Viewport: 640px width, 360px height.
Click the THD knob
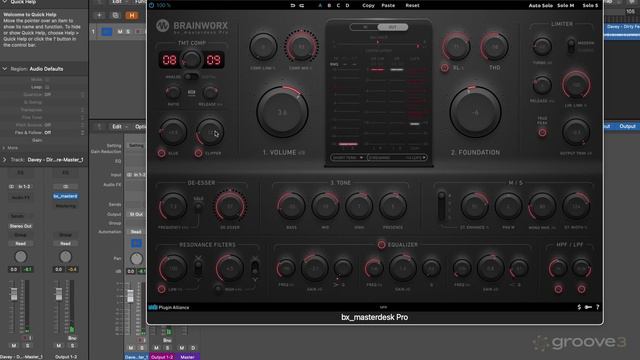[x=494, y=47]
